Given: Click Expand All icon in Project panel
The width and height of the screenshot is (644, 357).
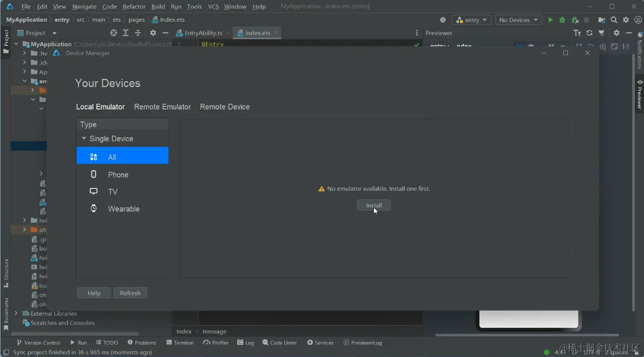Looking at the screenshot, I should (126, 33).
